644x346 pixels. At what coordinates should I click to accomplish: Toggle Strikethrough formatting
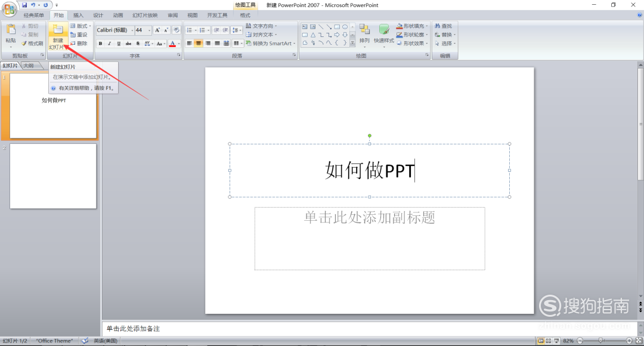pos(128,43)
